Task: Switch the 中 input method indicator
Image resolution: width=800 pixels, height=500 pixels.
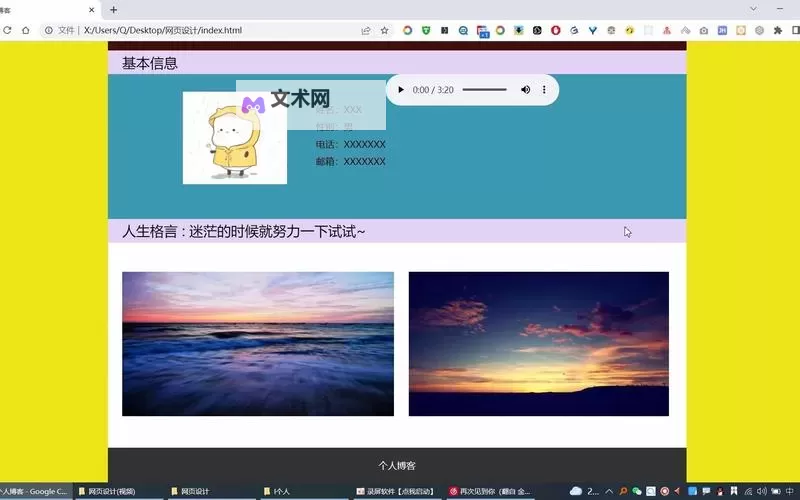Action: click(790, 491)
